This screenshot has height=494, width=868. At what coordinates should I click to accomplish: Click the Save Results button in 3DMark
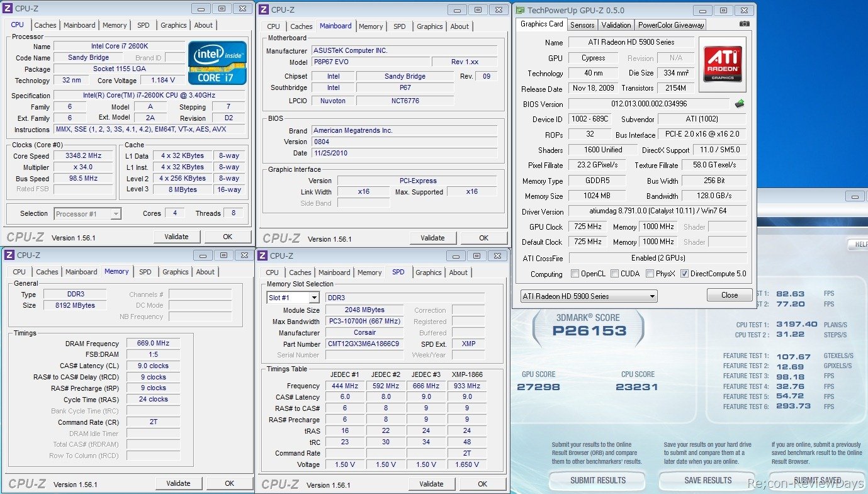coord(708,480)
